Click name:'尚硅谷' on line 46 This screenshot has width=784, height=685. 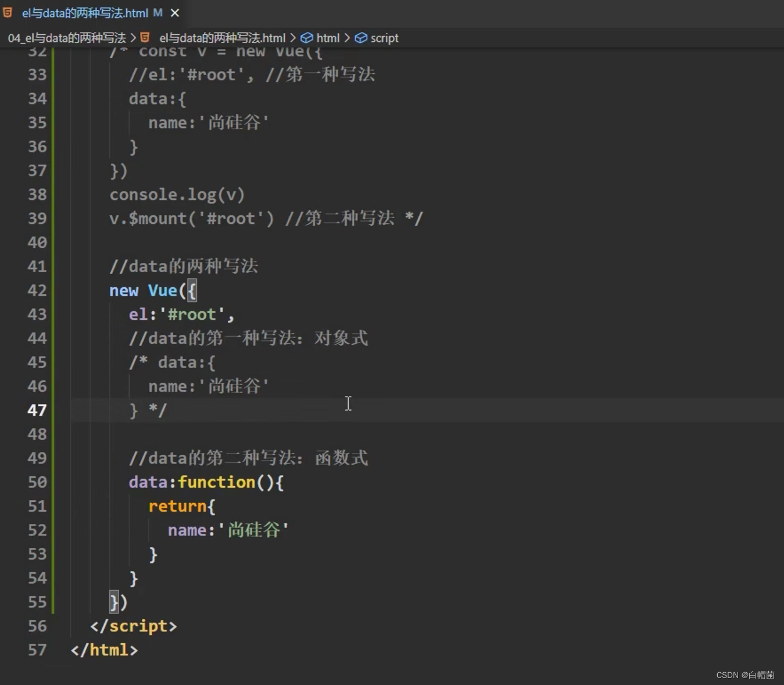coord(209,386)
